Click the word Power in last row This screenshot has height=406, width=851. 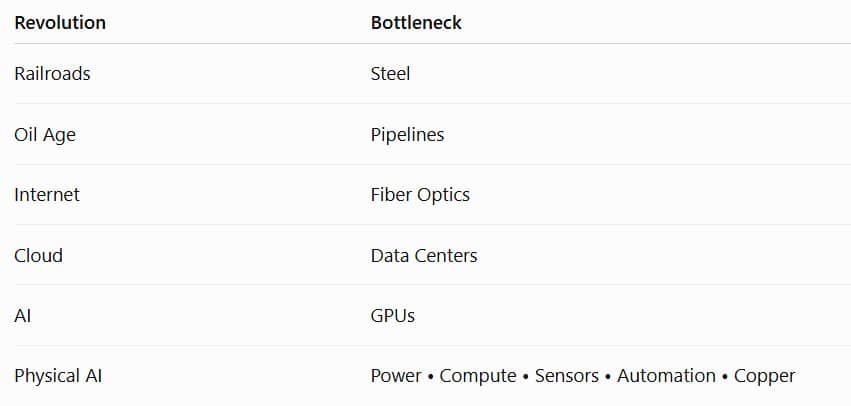[396, 376]
